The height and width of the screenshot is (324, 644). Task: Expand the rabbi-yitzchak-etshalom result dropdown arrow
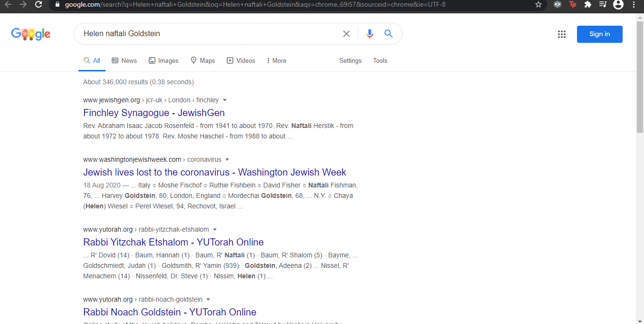(x=215, y=230)
